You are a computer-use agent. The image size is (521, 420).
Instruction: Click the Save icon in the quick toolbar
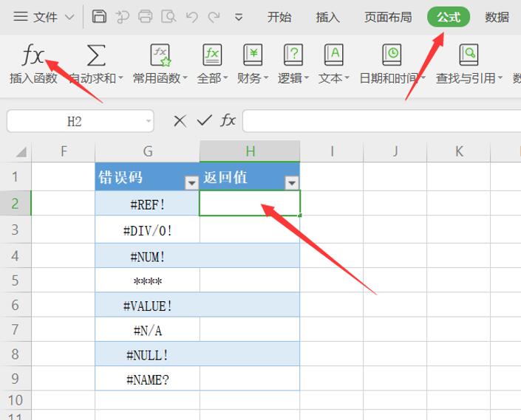pos(99,16)
